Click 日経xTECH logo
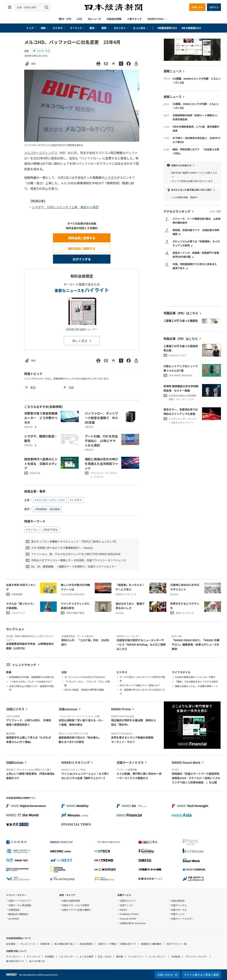This screenshot has width=227, height=980. click(102, 851)
